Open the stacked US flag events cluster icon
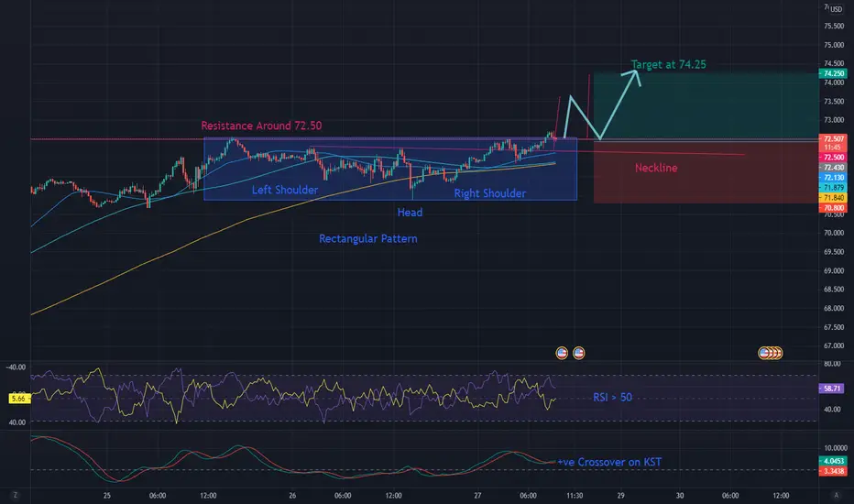Screen dimensions: 854x504 [770, 353]
